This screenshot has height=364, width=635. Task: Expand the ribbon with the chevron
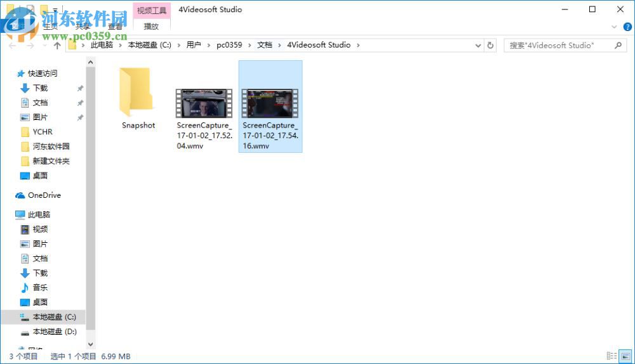click(614, 27)
